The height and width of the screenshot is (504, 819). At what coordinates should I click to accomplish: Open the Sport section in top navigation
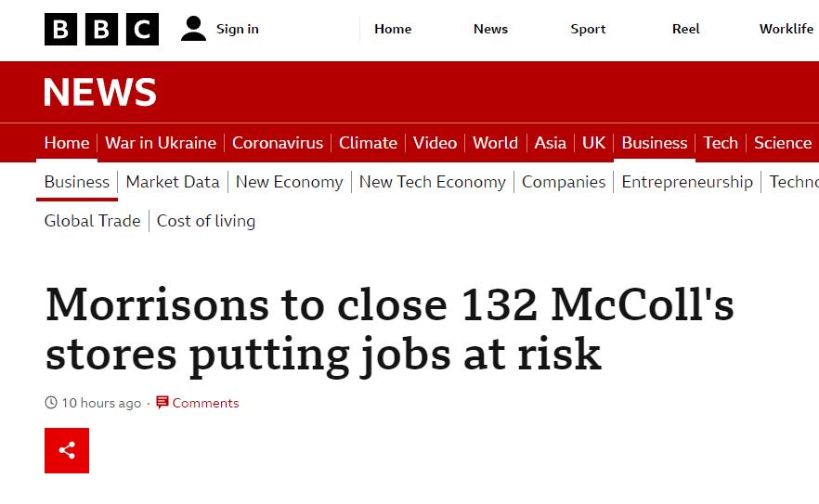pos(588,29)
